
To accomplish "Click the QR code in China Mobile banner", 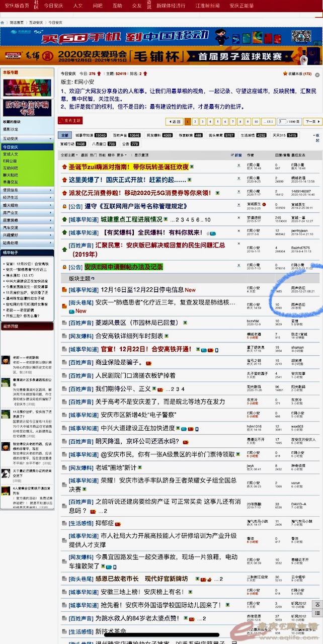I will [300, 37].
